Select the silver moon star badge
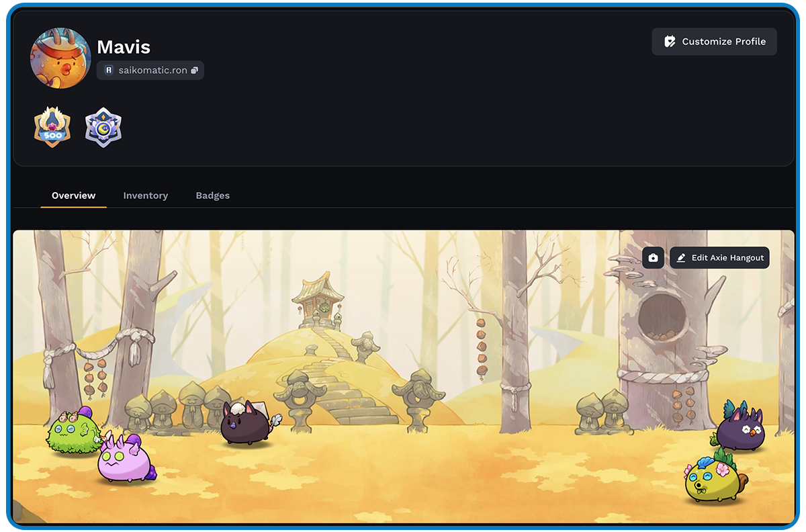This screenshot has width=806, height=532. click(x=103, y=127)
